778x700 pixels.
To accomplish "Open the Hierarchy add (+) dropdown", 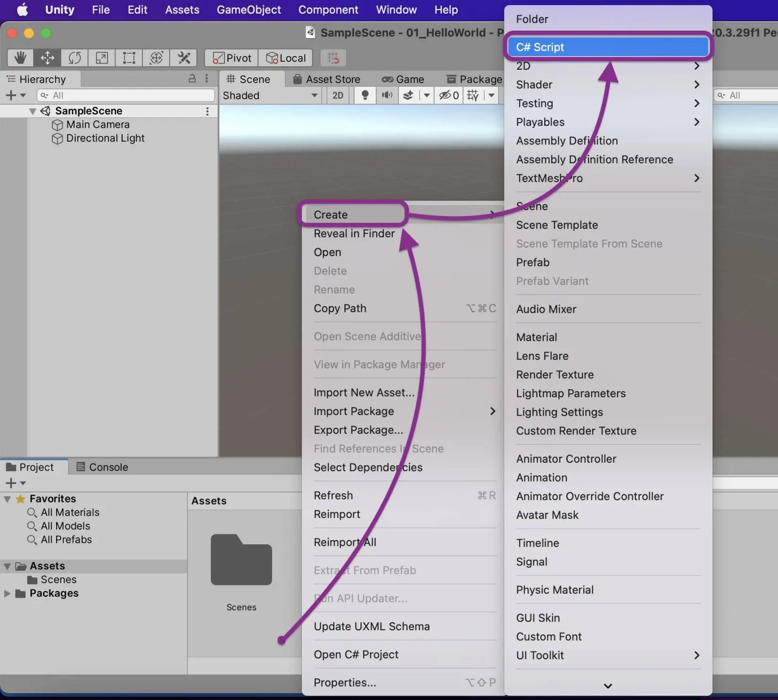I will (x=16, y=95).
